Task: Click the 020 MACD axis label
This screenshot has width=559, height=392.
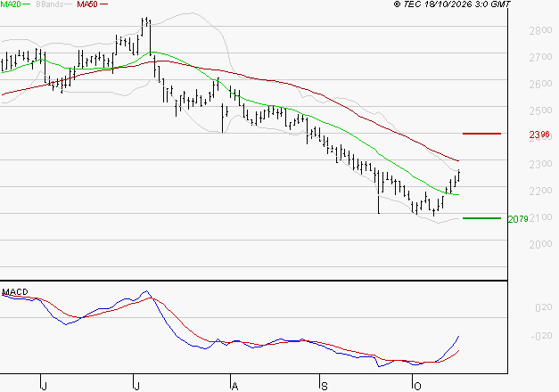Action: tap(544, 307)
